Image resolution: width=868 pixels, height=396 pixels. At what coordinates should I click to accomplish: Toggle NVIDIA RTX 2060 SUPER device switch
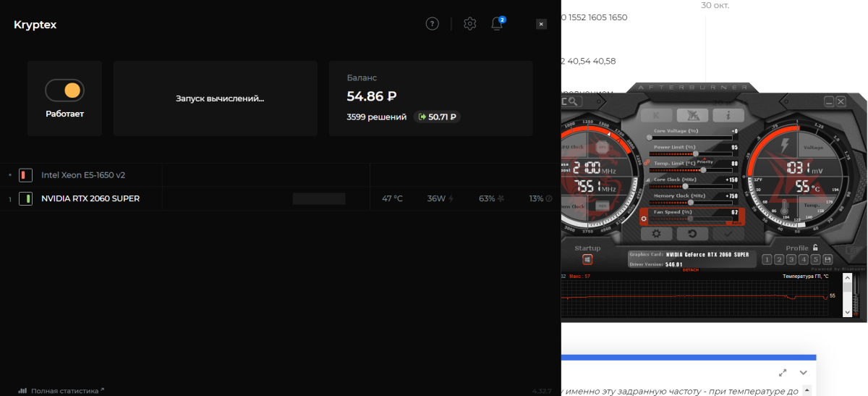coord(26,198)
